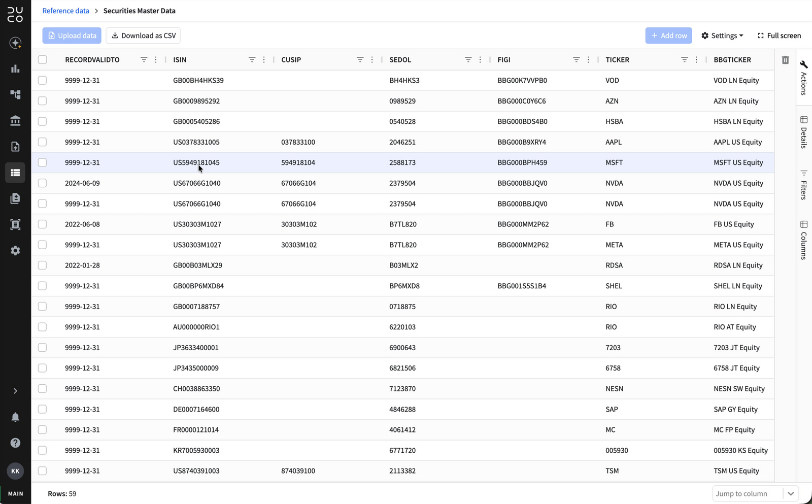Filter the FIGI column

pos(576,59)
